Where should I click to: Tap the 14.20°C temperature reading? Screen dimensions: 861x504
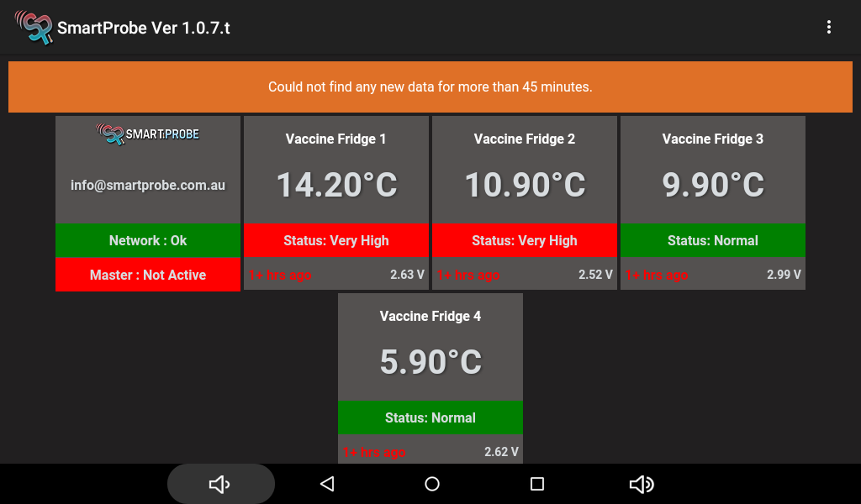point(336,185)
